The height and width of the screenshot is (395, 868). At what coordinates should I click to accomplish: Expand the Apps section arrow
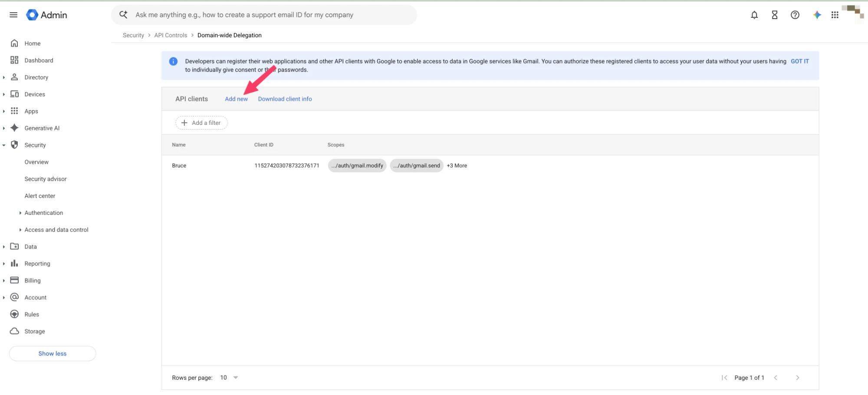(4, 111)
